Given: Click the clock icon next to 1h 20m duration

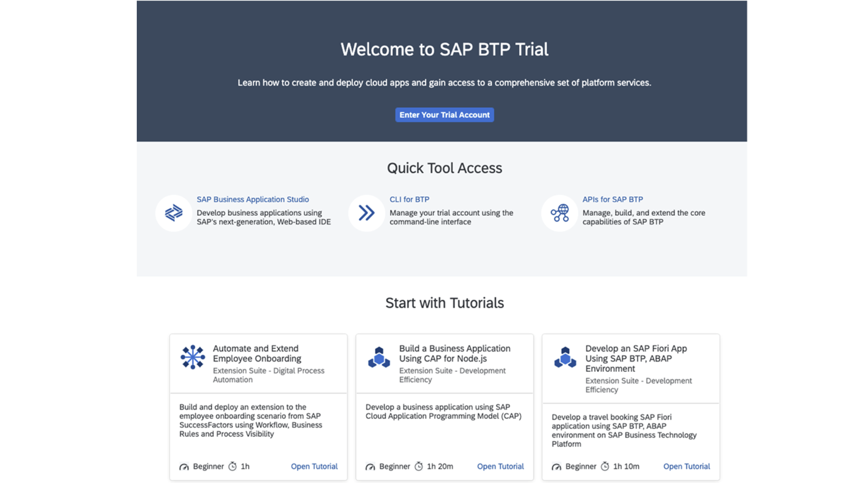Looking at the screenshot, I should click(418, 466).
